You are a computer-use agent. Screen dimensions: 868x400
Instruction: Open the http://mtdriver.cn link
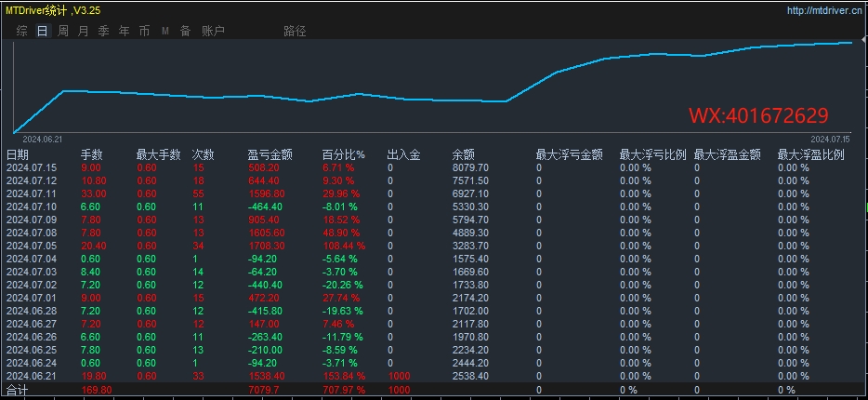point(824,10)
